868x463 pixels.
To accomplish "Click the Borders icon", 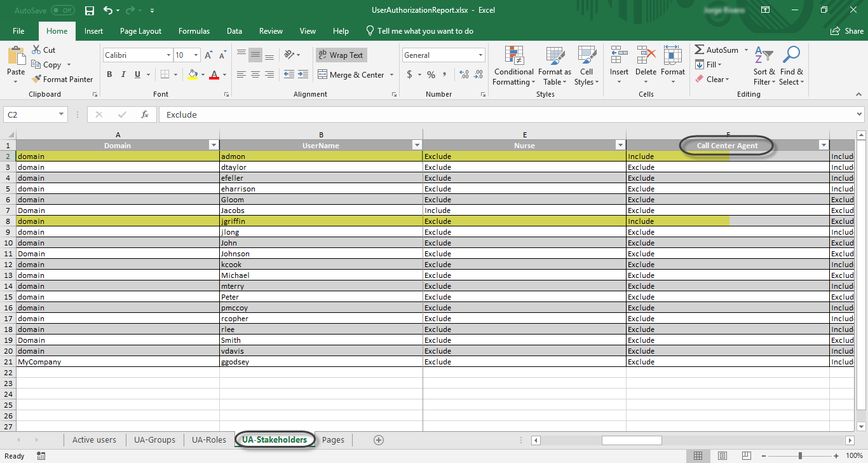I will (165, 74).
